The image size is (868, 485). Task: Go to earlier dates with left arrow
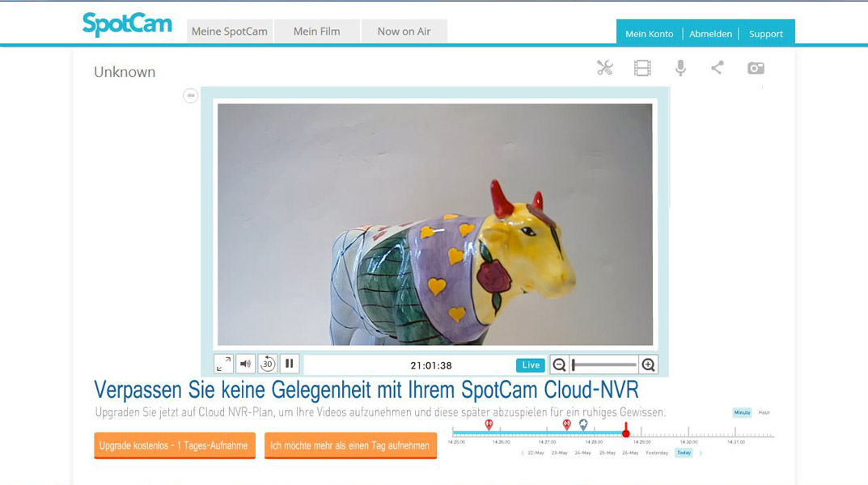click(522, 453)
